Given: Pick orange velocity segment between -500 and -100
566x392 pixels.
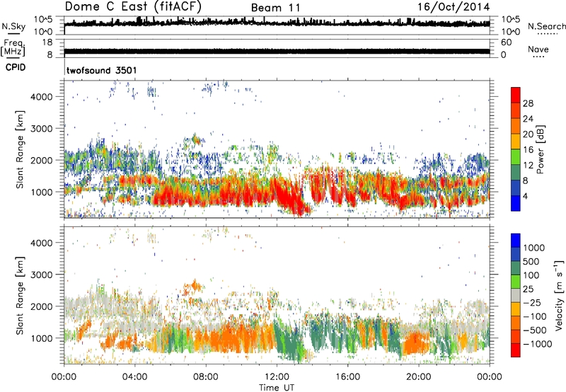Looking at the screenshot, I should tap(516, 323).
